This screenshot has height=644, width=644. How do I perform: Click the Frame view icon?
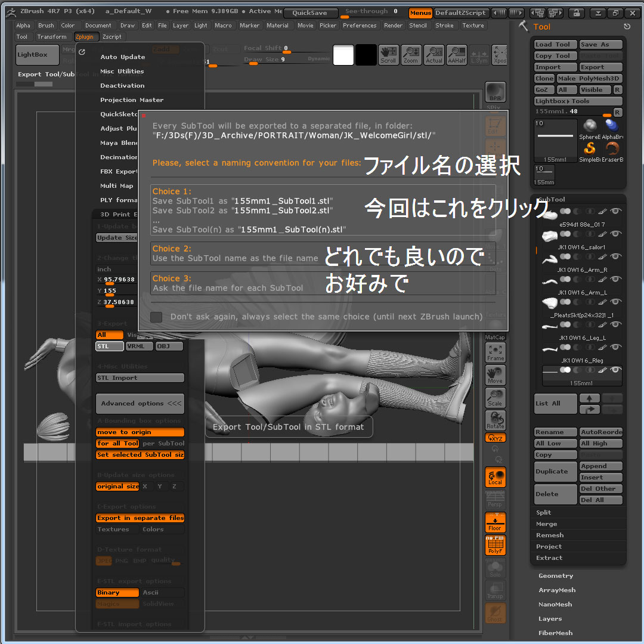tap(496, 352)
